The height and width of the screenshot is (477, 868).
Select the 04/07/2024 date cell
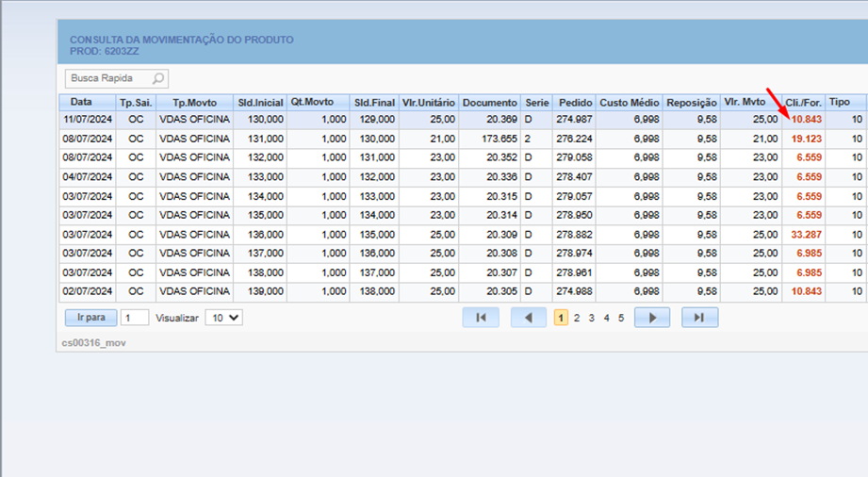tap(88, 176)
